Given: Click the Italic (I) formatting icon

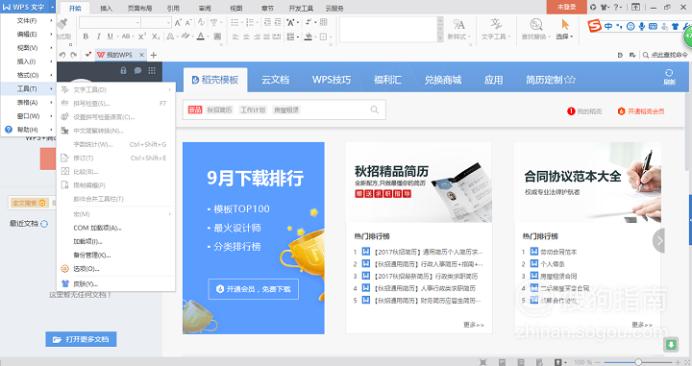Looking at the screenshot, I should [x=98, y=37].
